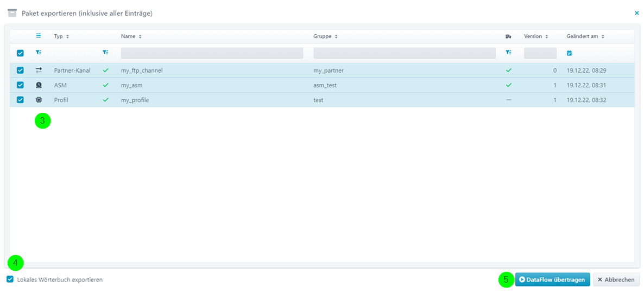Uncheck the my_ftp_channel row checkbox
The height and width of the screenshot is (293, 644).
point(20,70)
